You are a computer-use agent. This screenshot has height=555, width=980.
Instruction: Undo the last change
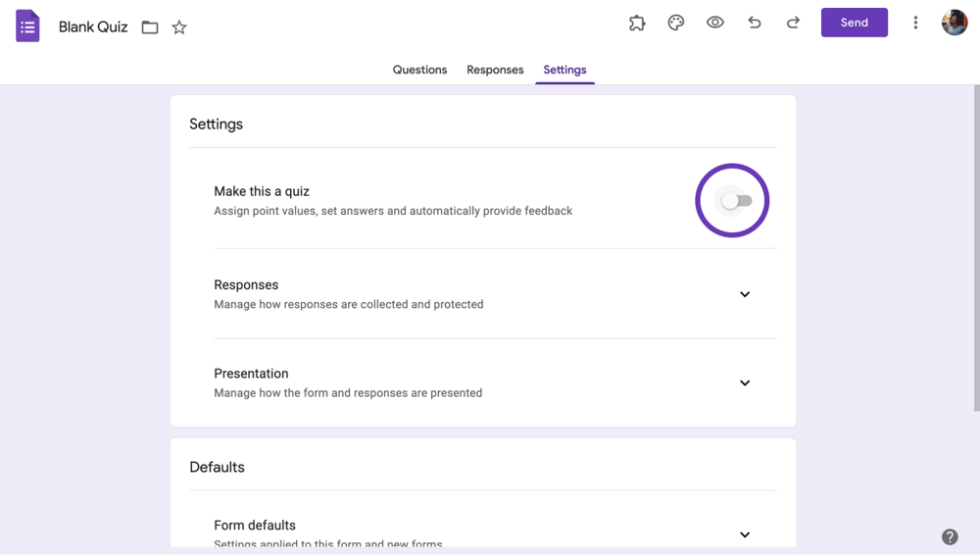coord(755,23)
